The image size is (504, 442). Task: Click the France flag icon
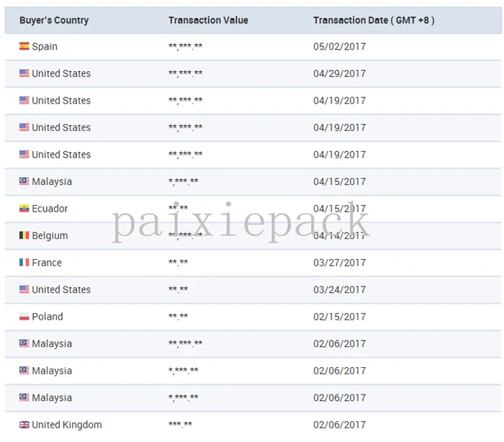[x=24, y=263]
